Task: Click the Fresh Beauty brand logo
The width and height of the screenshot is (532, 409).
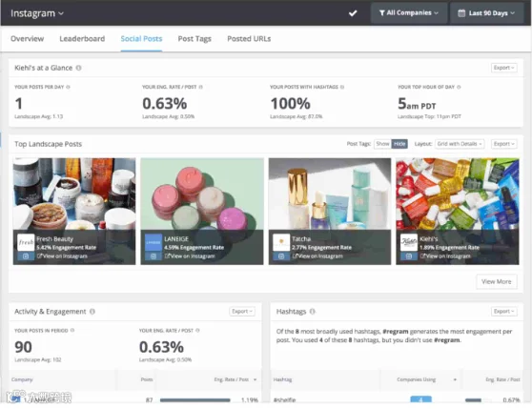Action: (26, 242)
